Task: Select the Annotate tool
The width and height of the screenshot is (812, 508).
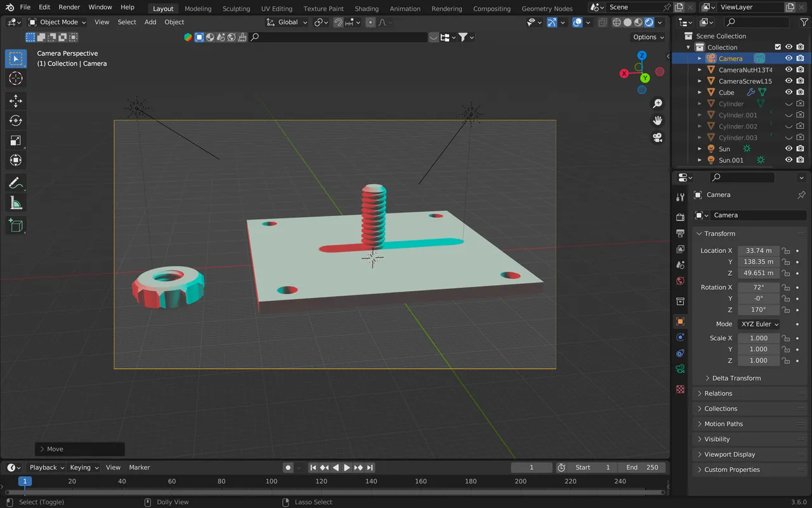Action: (x=15, y=183)
